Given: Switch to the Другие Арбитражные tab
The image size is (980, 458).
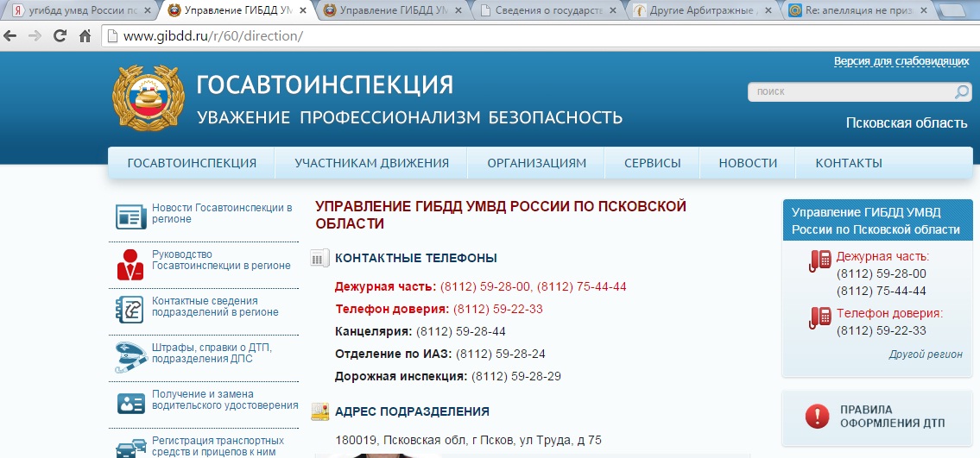Looking at the screenshot, I should [x=701, y=10].
